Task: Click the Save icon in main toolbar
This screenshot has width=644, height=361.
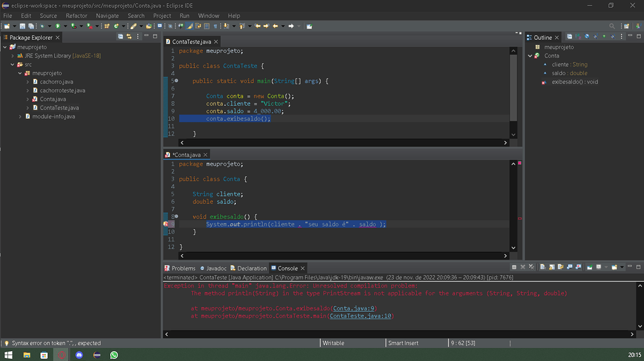Action: [22, 26]
